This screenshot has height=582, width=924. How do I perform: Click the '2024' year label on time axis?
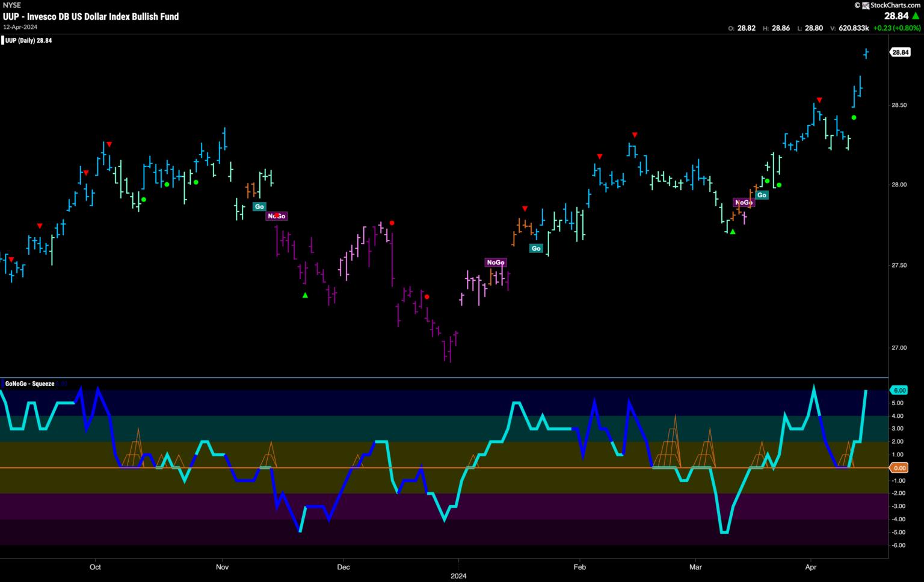coord(458,575)
